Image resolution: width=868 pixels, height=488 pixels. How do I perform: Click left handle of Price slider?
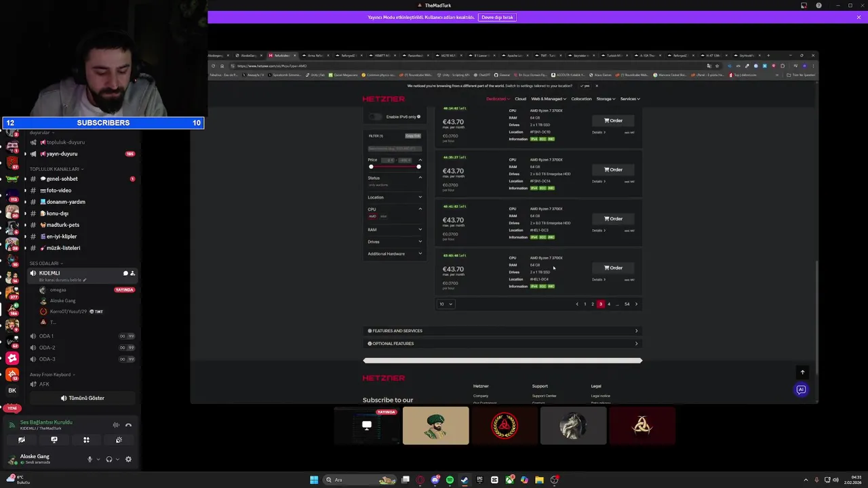tap(371, 167)
